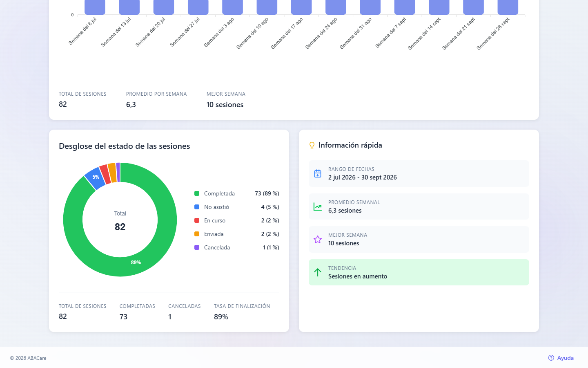Click the red En curso donut segment
Screen dimensions: 588x368
[105, 174]
